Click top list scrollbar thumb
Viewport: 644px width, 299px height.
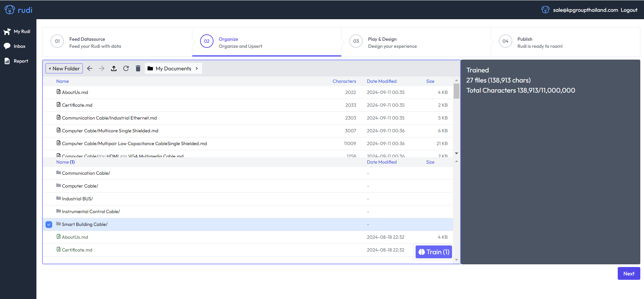click(456, 91)
